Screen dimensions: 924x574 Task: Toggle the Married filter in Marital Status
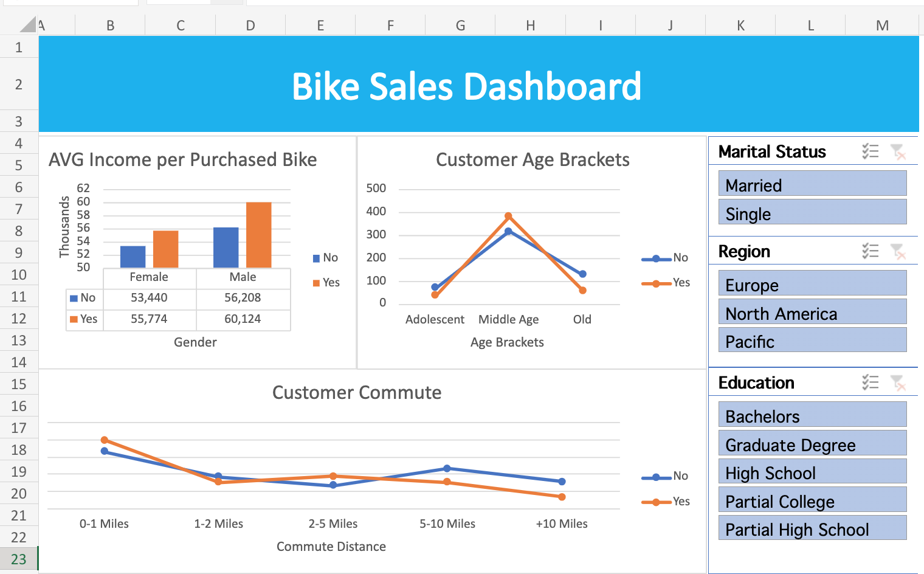(812, 184)
